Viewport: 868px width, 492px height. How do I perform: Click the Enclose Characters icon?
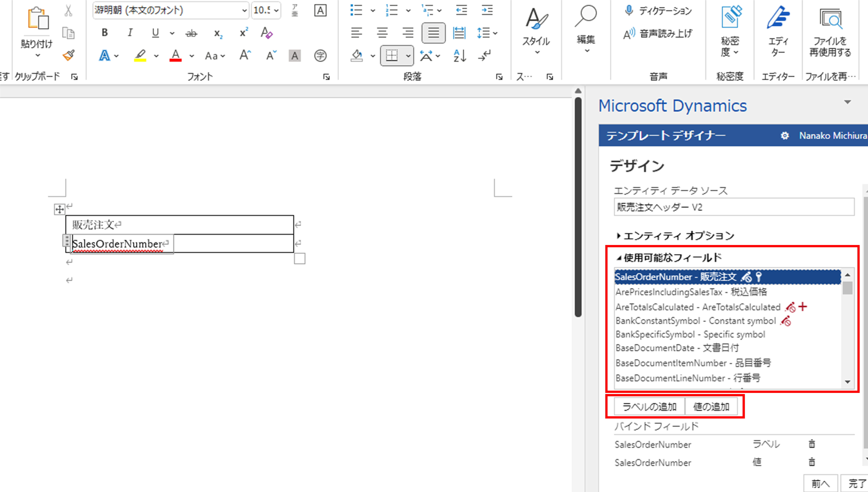(x=320, y=56)
